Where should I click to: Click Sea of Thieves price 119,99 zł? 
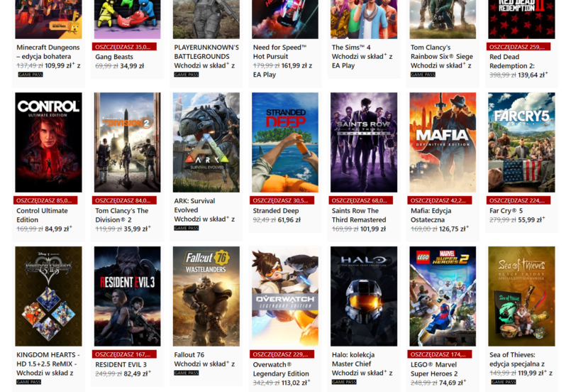point(533,373)
